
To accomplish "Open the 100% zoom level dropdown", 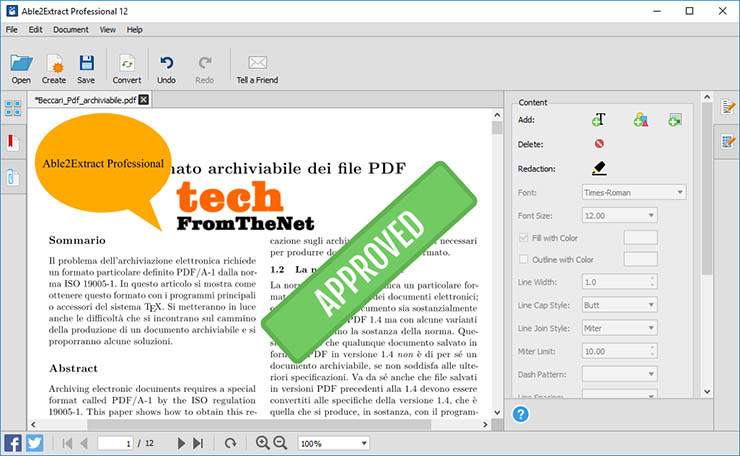I will 334,443.
